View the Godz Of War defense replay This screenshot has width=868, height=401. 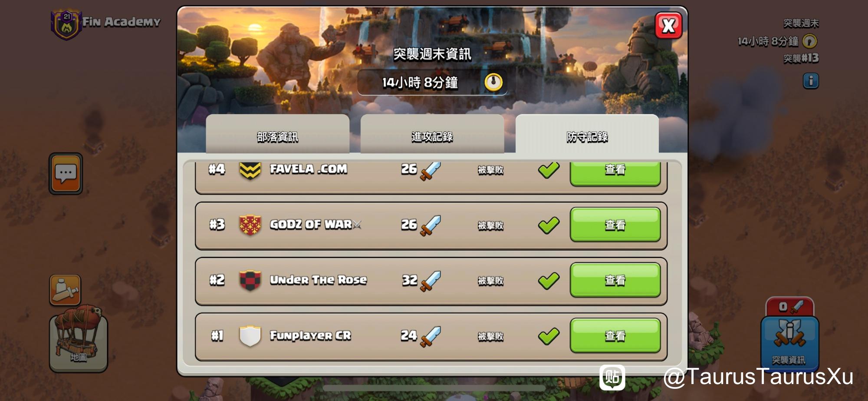click(x=615, y=225)
